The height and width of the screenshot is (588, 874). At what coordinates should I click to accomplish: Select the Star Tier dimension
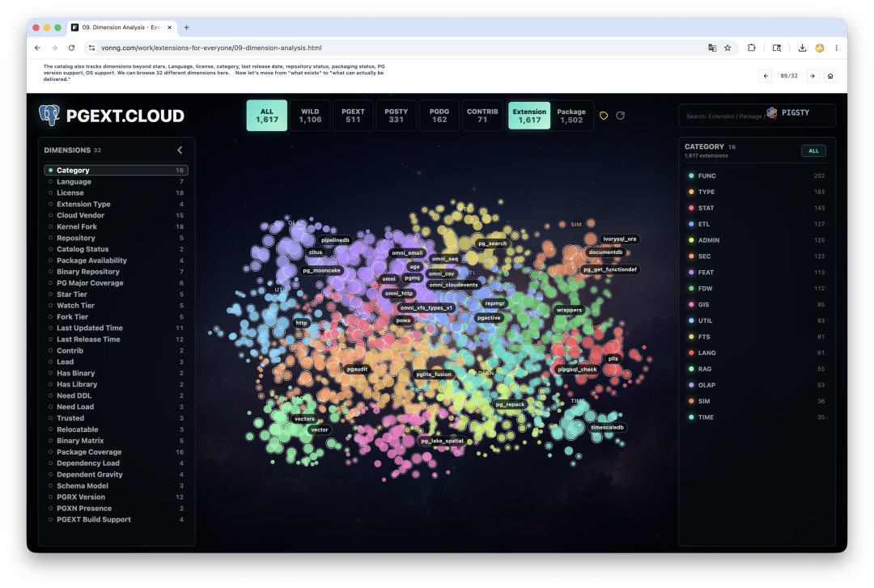[116, 294]
